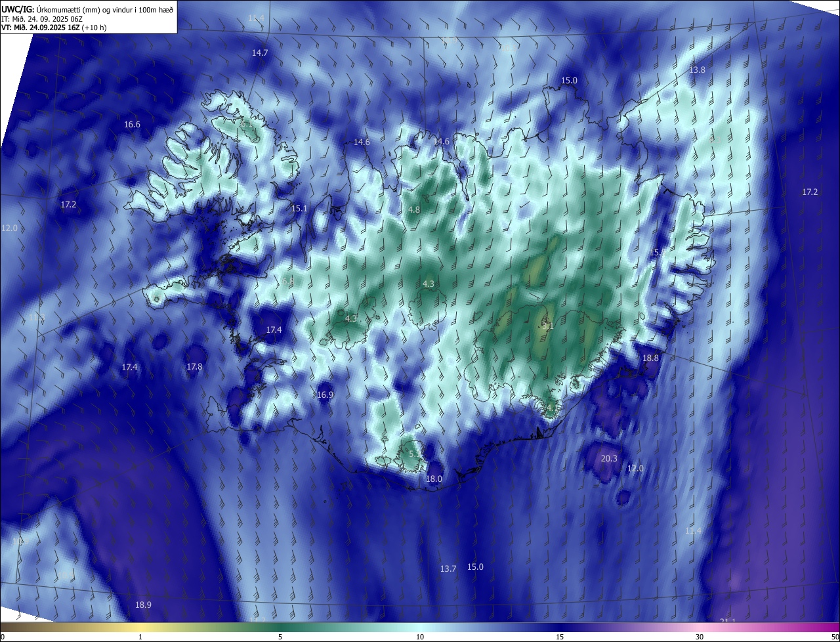This screenshot has height=642, width=840.
Task: Click the colour scale tick label 1
Action: (140, 637)
